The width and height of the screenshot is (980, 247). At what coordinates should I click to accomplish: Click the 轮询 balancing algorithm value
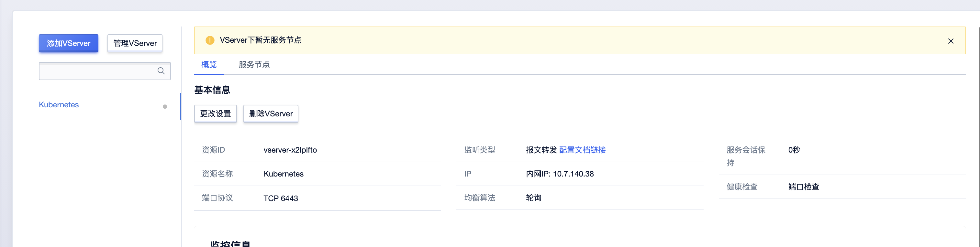pos(533,198)
